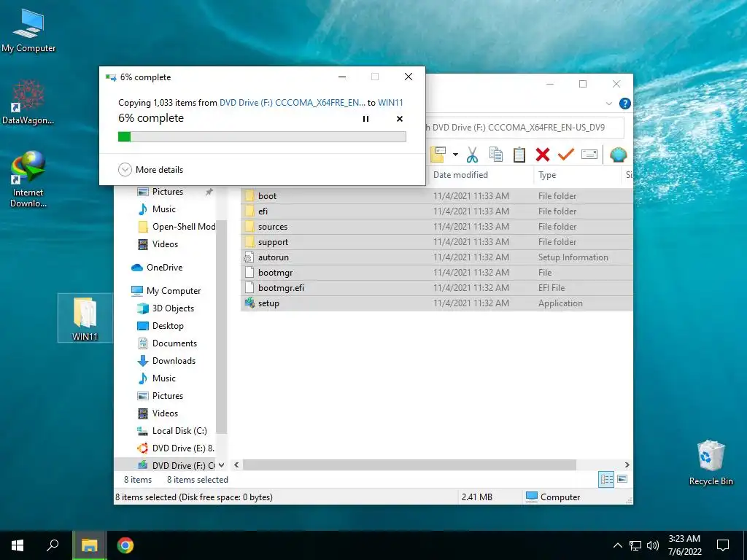Unpin Pictures via the pin icon

(209, 192)
